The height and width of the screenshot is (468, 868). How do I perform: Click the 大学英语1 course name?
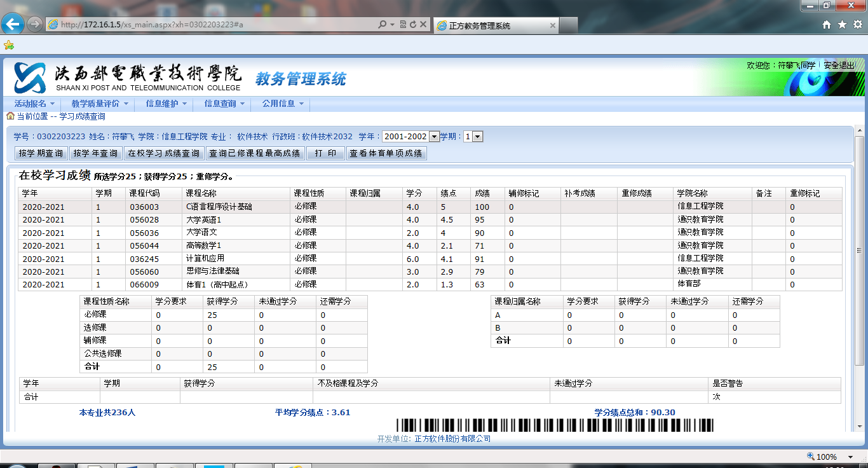(203, 219)
